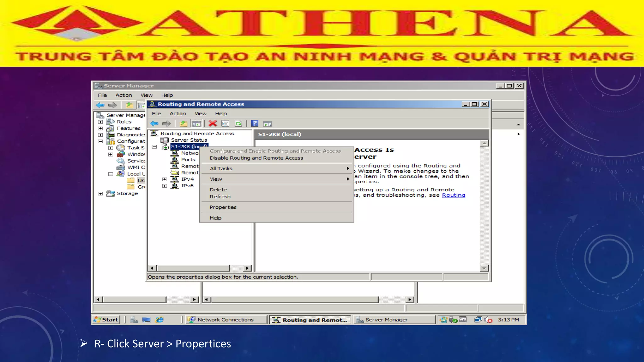
Task: Click the 3:13 PM clock in tray
Action: 508,320
